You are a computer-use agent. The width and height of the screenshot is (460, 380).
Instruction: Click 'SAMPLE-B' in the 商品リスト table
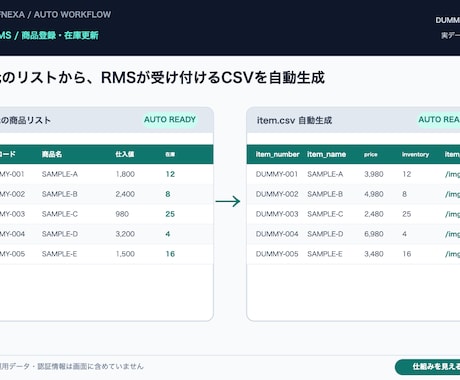59,194
